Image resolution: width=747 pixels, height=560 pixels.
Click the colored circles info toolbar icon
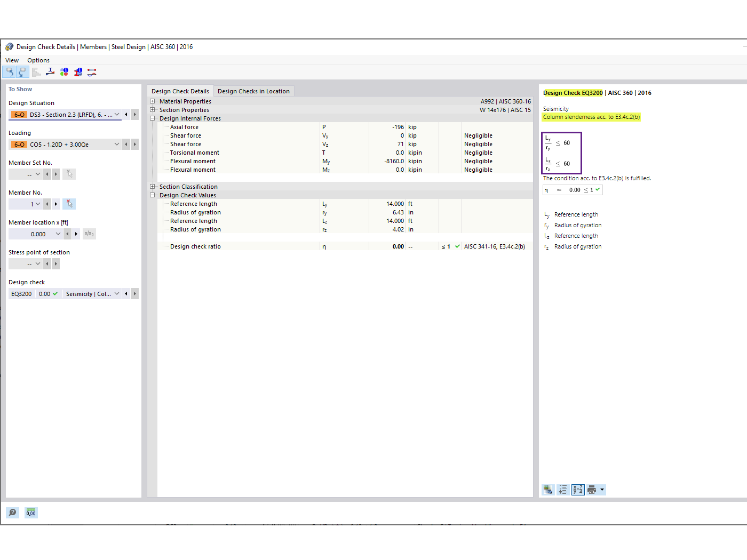[x=64, y=72]
